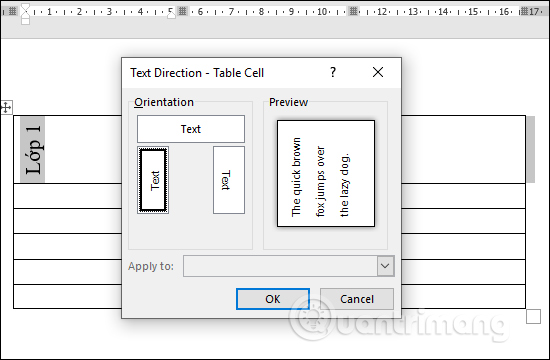Choose bottom-to-top vertical Text orientation
The height and width of the screenshot is (360, 550).
click(153, 180)
